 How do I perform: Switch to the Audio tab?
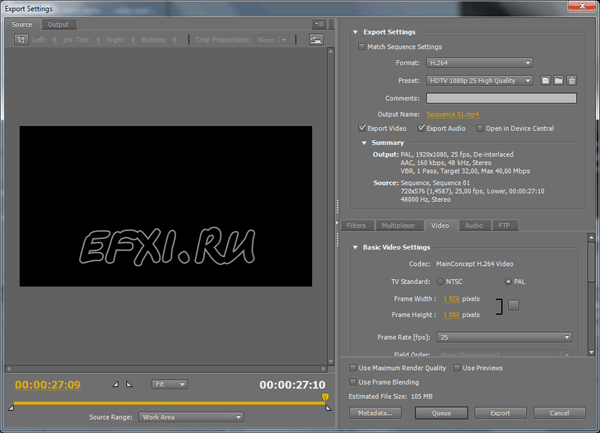[x=474, y=226]
